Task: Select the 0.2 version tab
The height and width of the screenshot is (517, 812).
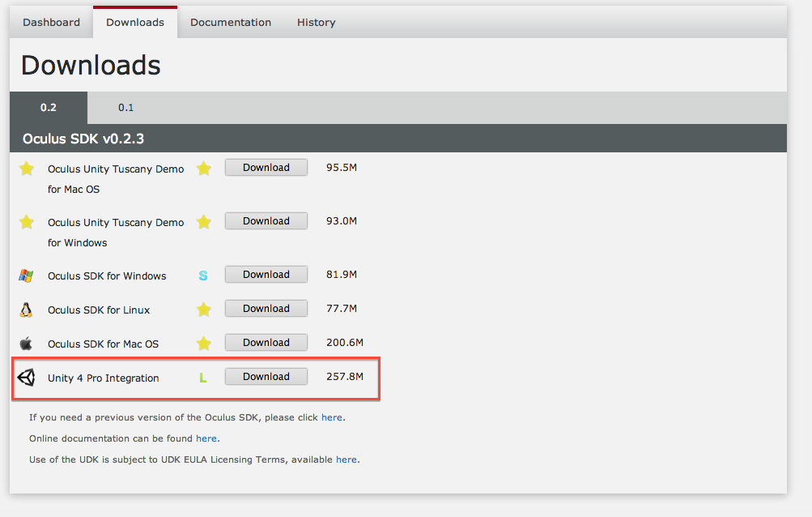Action: (48, 108)
